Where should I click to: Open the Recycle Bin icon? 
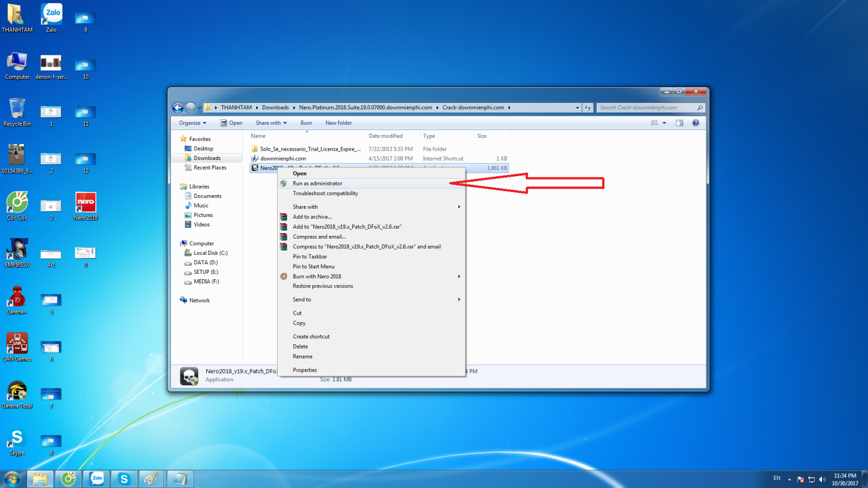pyautogui.click(x=17, y=112)
